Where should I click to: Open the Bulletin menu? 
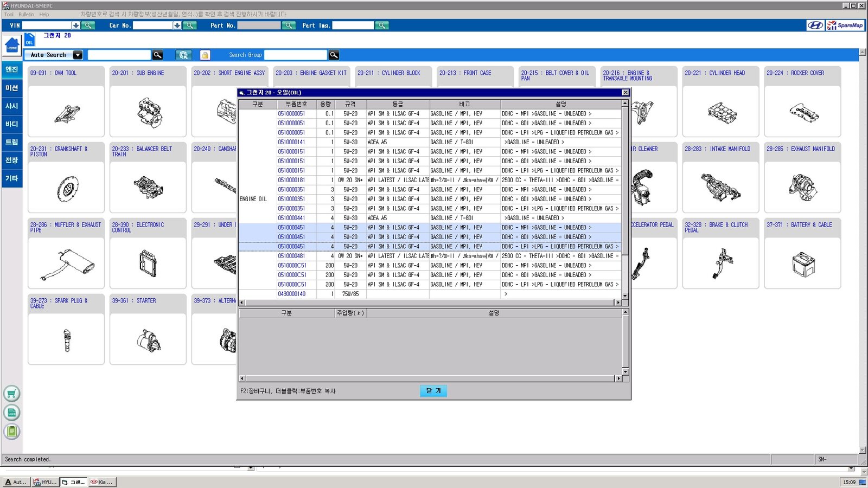[26, 15]
